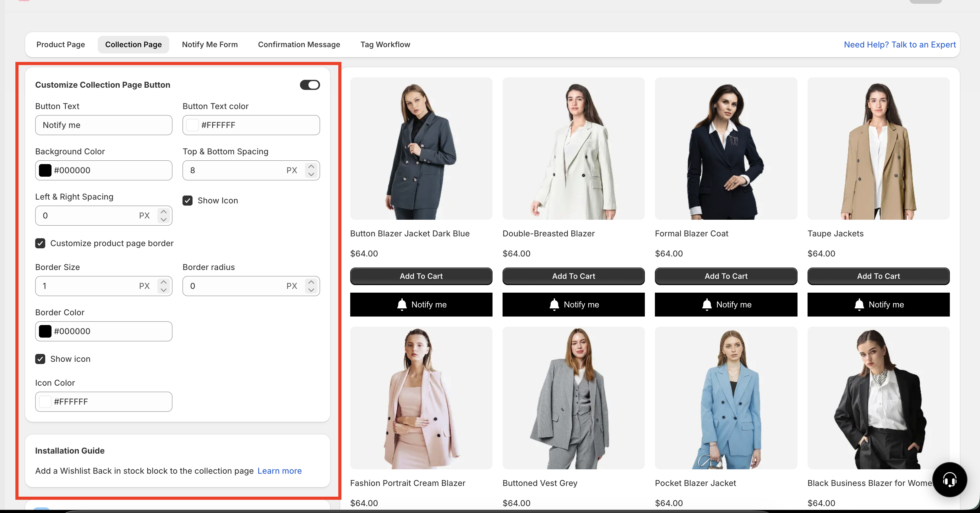
Task: Open Formal Blazer Coat product image
Action: 726,149
